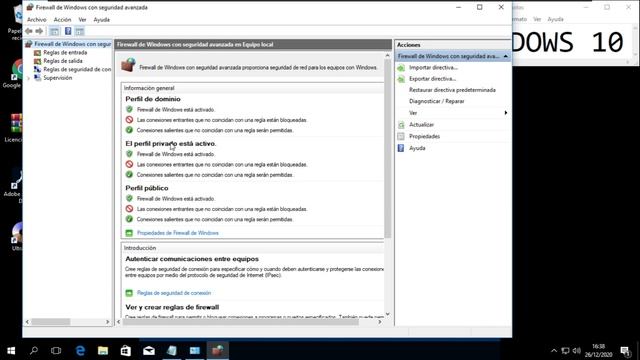
Task: Click the El perfil privado está activo heading
Action: pyautogui.click(x=171, y=144)
